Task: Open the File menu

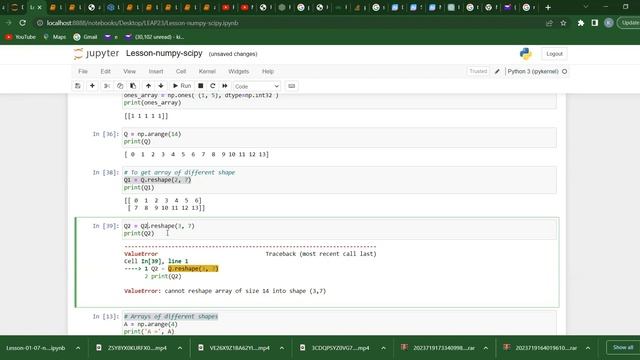Action: pos(83,71)
